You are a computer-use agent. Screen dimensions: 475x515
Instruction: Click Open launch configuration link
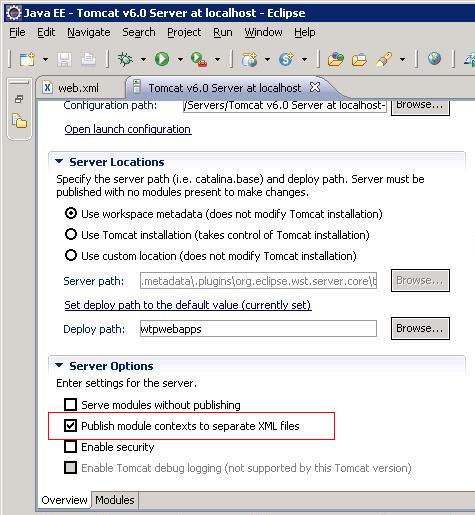(x=128, y=129)
